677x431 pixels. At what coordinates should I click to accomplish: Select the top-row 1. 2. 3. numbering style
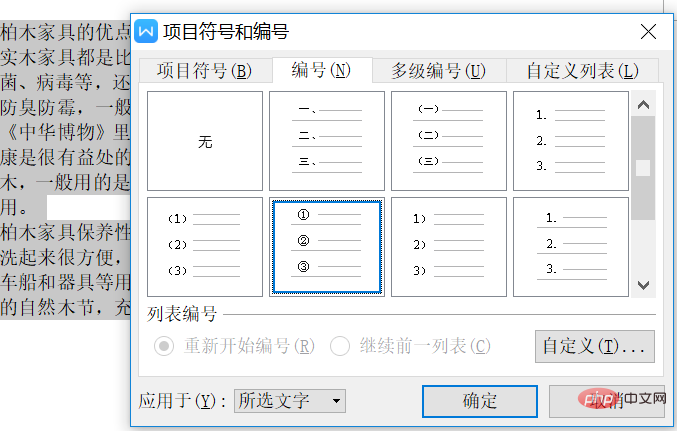tap(571, 141)
